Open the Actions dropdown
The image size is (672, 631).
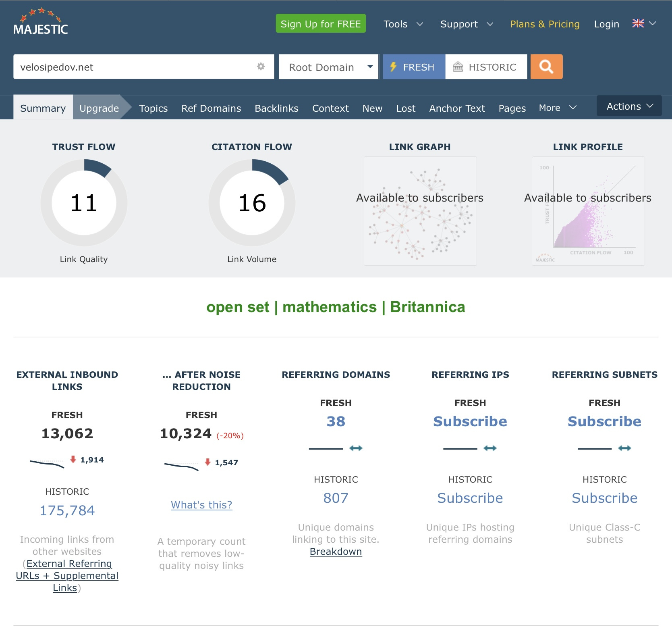point(629,106)
